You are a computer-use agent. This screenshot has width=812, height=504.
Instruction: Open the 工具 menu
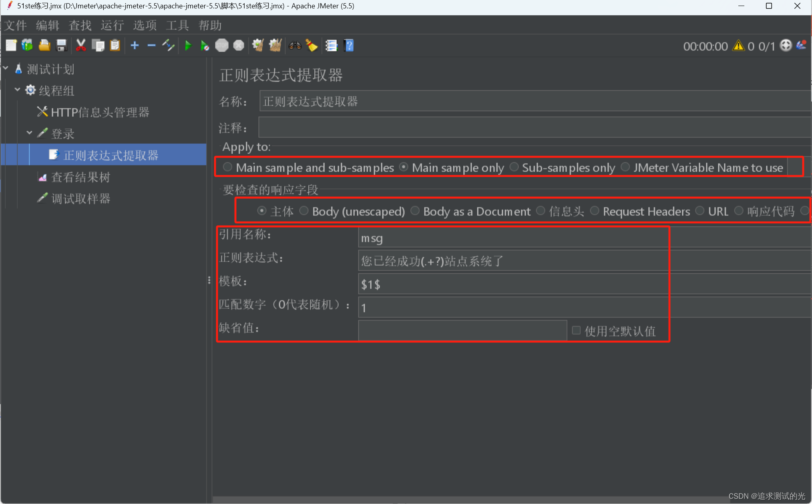(x=177, y=26)
